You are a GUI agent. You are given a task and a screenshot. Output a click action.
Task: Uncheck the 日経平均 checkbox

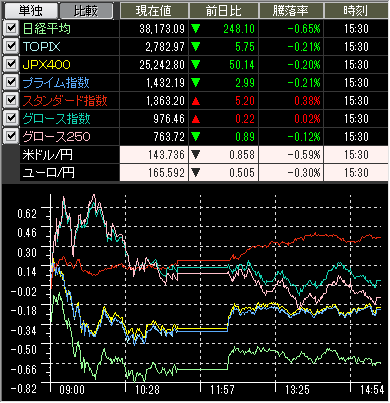coord(11,28)
